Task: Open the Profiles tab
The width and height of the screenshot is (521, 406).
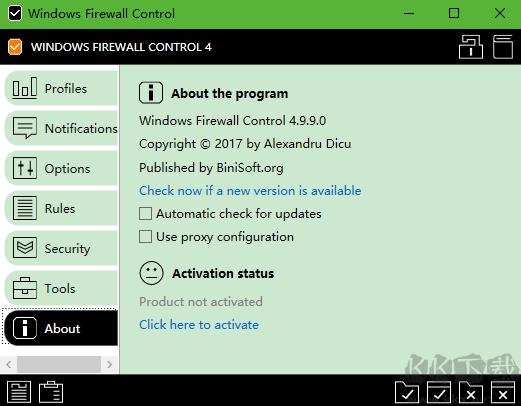Action: point(61,88)
